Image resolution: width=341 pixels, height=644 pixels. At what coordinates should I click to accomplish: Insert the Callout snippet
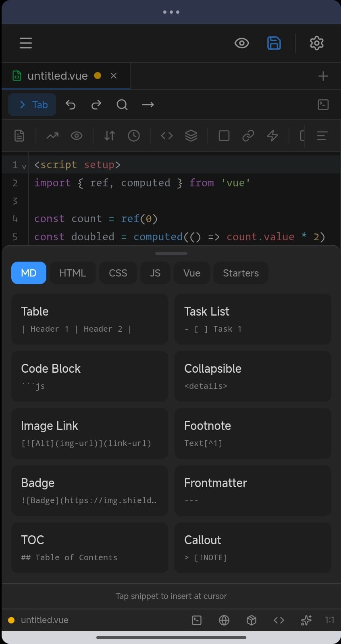(x=253, y=547)
